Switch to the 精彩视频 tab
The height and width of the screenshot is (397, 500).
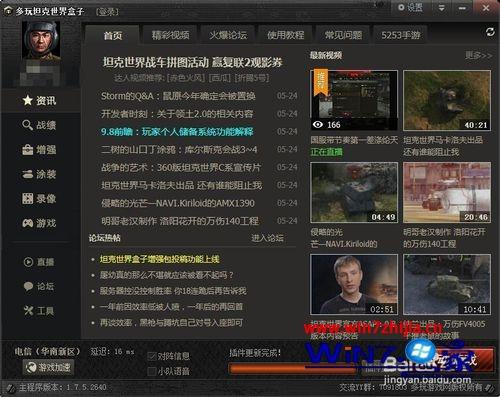pos(171,35)
